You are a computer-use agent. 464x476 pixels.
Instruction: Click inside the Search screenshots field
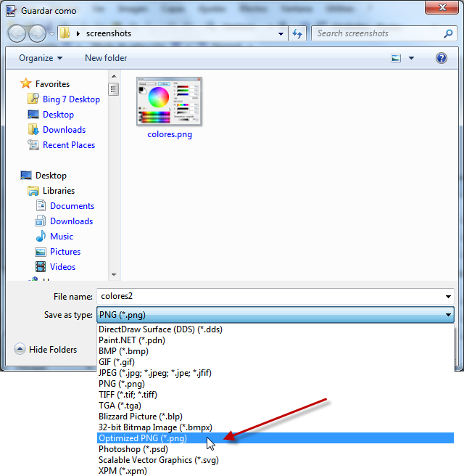point(377,33)
